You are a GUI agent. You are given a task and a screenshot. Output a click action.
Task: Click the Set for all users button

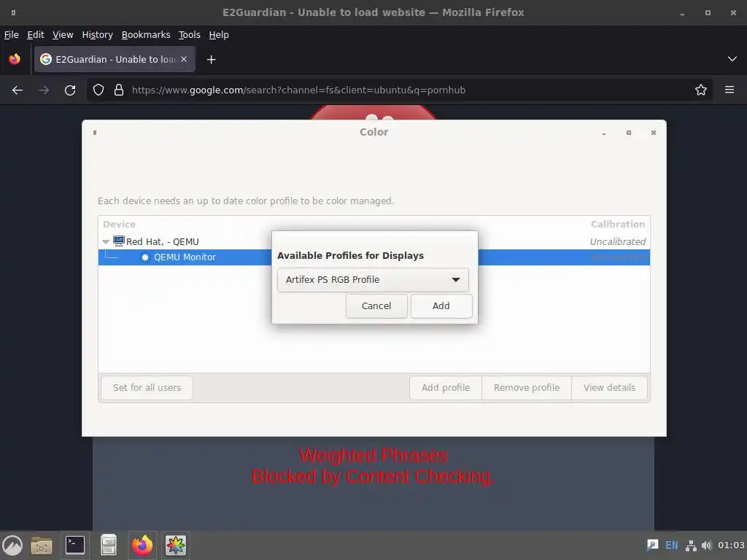[x=147, y=388]
